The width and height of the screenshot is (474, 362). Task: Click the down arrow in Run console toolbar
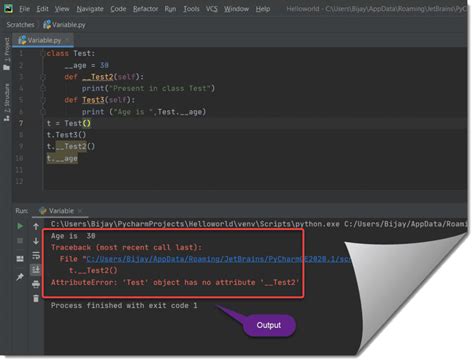[36, 241]
